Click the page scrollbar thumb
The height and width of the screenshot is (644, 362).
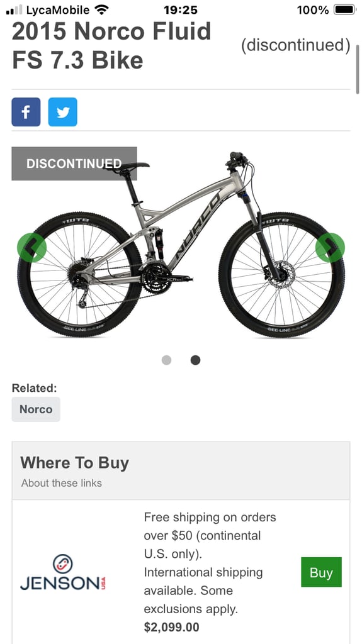coord(358,70)
